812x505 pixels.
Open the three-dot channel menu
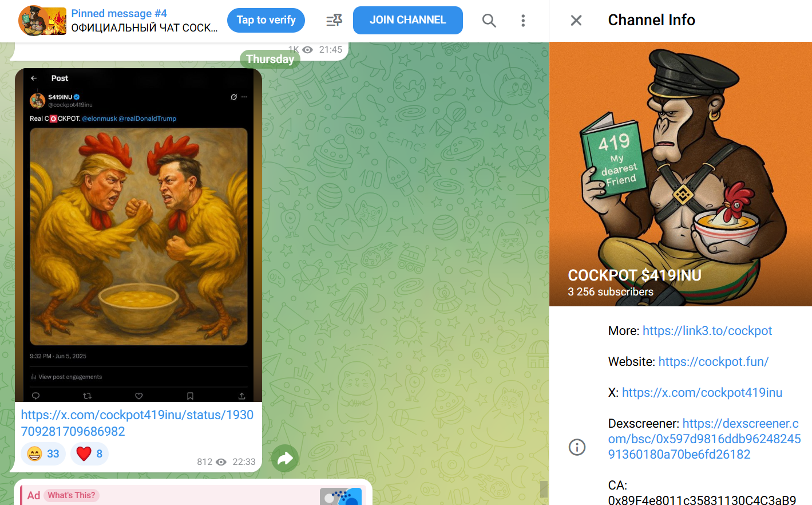pos(522,21)
